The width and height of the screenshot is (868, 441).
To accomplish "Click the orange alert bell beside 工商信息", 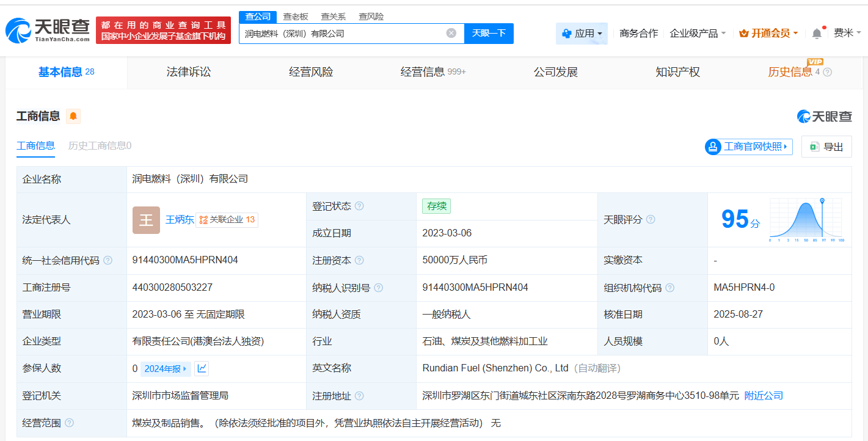I will coord(73,116).
